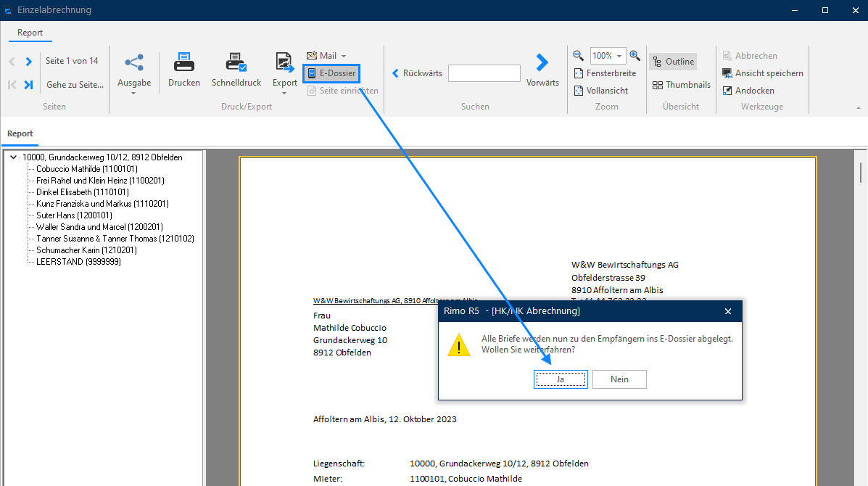Open the Ausgabe share icon
Screen dimensions: 868x486
tap(134, 62)
